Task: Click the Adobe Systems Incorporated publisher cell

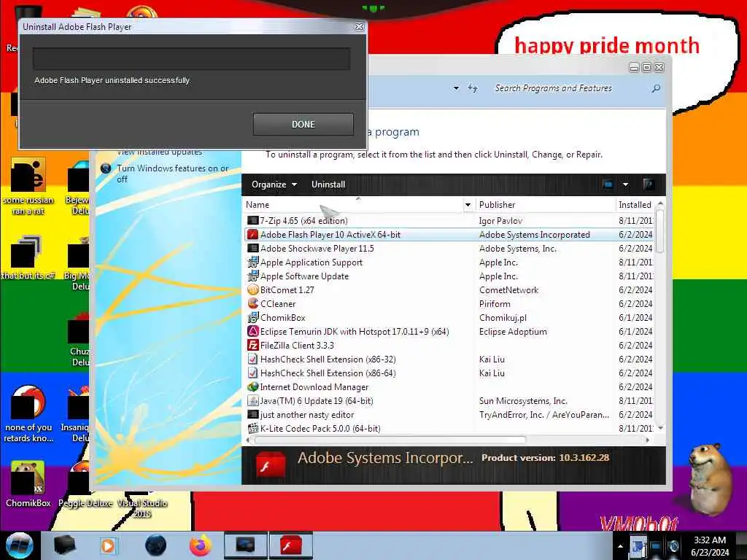Action: pyautogui.click(x=535, y=234)
